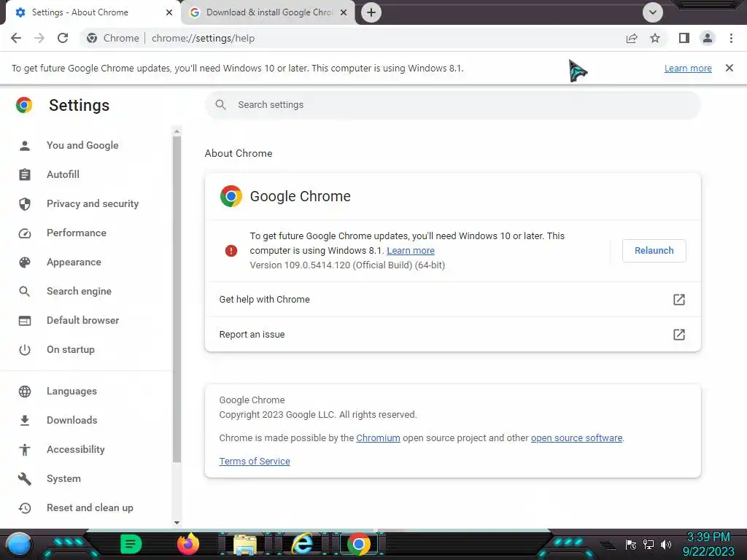The height and width of the screenshot is (560, 747).
Task: Open Performance settings
Action: click(x=76, y=233)
